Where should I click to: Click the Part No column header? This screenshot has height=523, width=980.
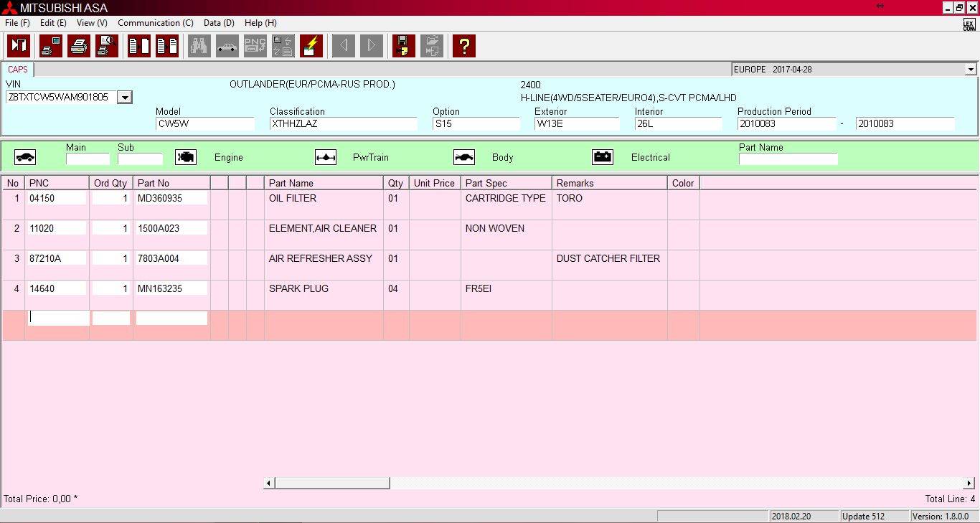171,183
